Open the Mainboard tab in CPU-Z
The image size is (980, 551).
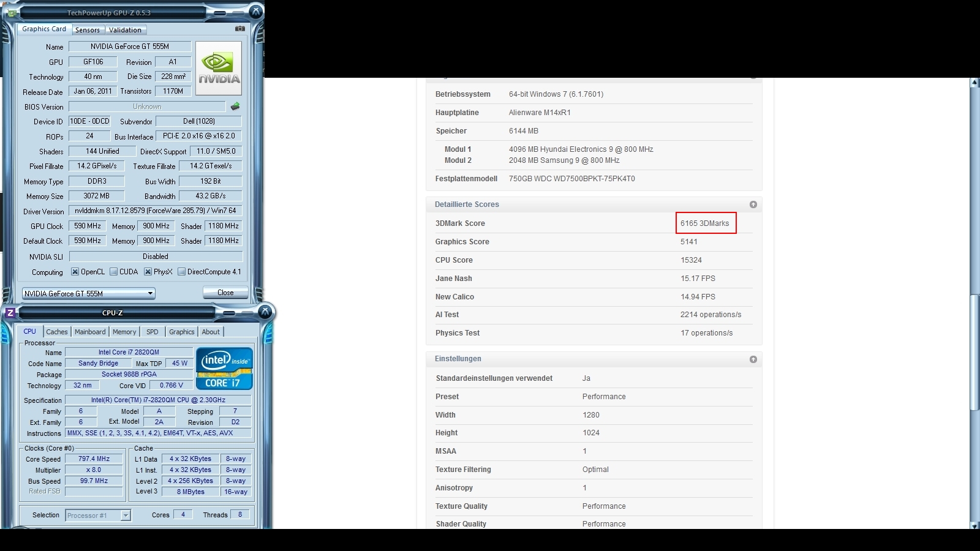click(x=90, y=332)
